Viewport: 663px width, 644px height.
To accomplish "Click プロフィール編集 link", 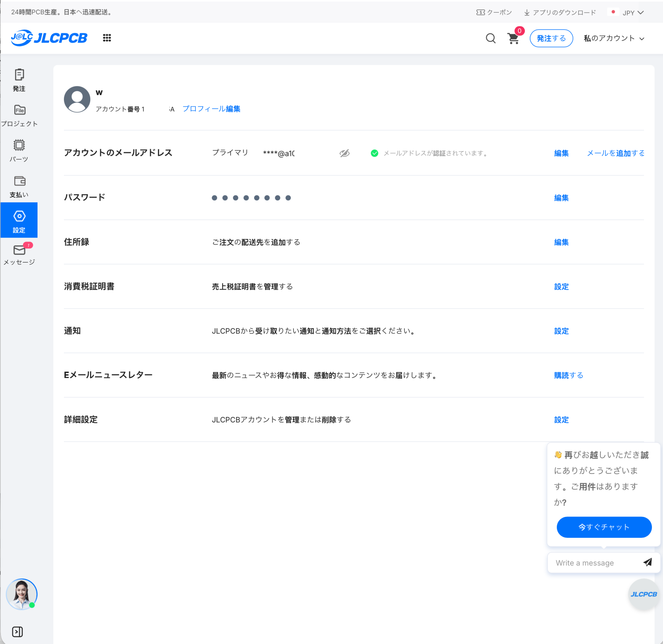I will pyautogui.click(x=211, y=109).
